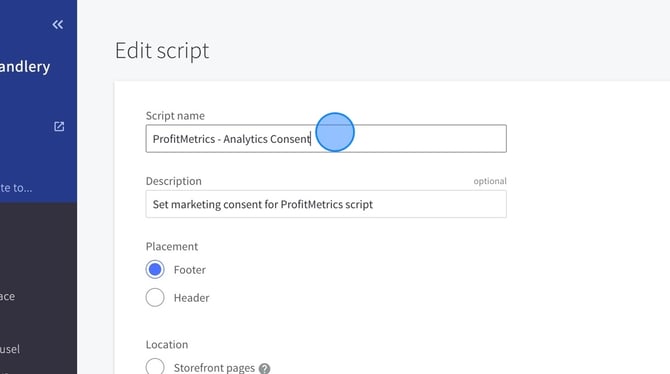Image resolution: width=670 pixels, height=374 pixels.
Task: Click the 'Script name' field label
Action: click(175, 115)
